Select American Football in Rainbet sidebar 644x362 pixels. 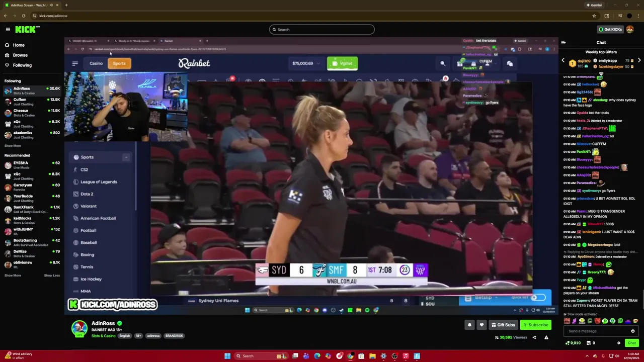(98, 218)
